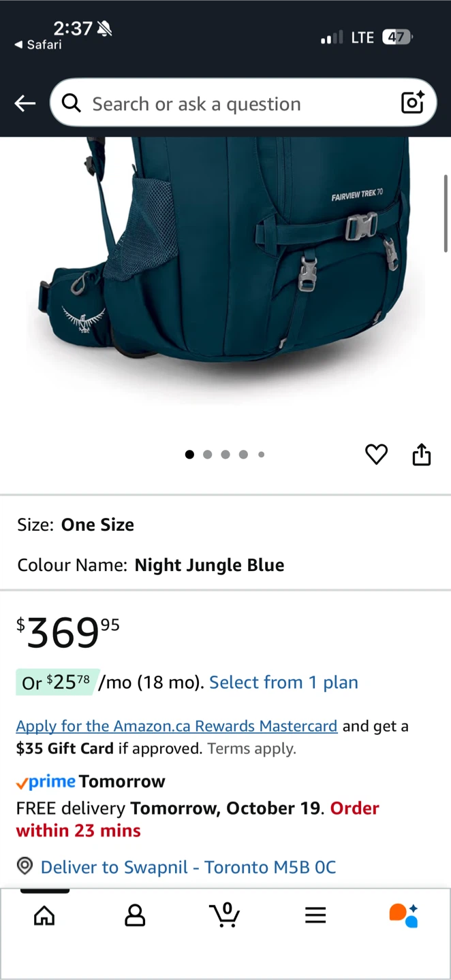This screenshot has height=980, width=451.
Task: Tap the back arrow icon
Action: [25, 103]
